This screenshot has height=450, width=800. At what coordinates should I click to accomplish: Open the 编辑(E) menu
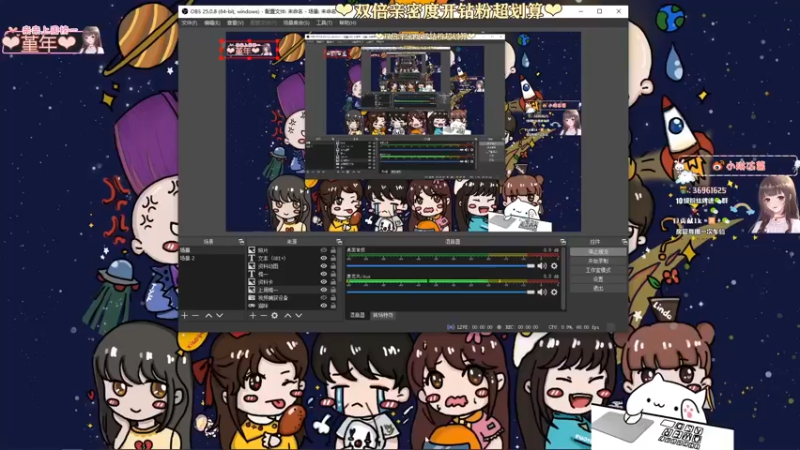tap(212, 23)
